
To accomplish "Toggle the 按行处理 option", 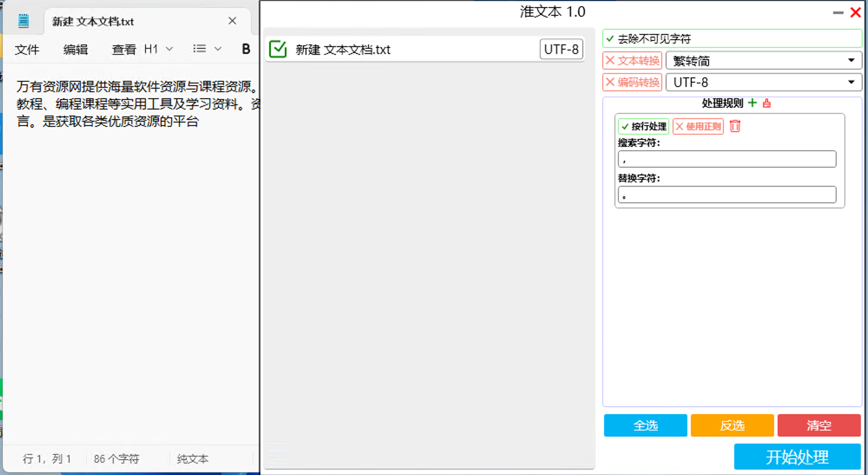I will point(644,126).
